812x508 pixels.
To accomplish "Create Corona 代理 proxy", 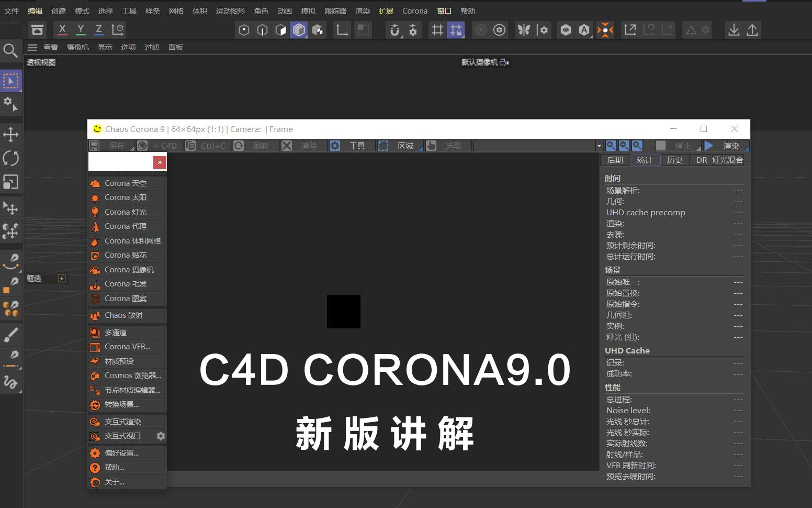I will 128,226.
